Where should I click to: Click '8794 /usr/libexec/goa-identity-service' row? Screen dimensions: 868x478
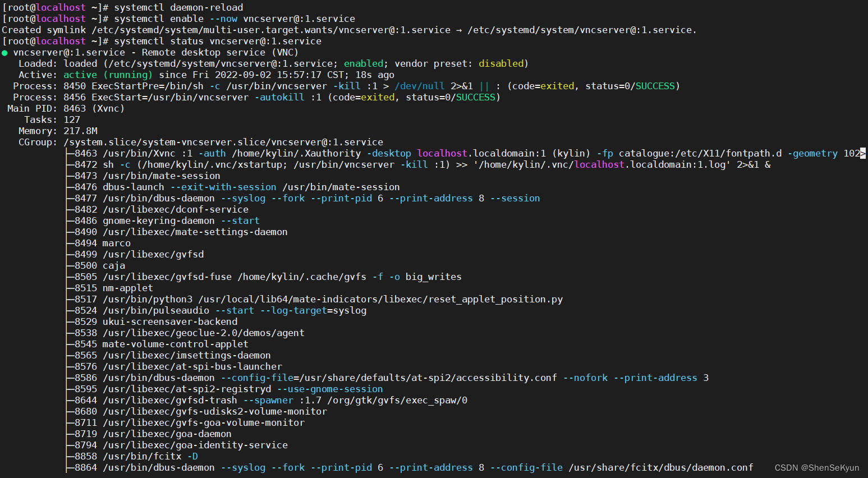point(177,445)
